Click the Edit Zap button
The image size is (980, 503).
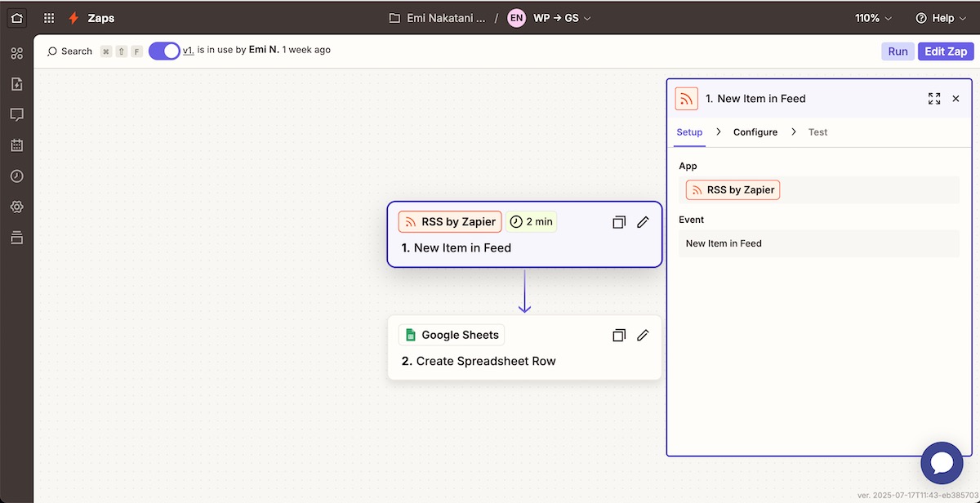(945, 51)
